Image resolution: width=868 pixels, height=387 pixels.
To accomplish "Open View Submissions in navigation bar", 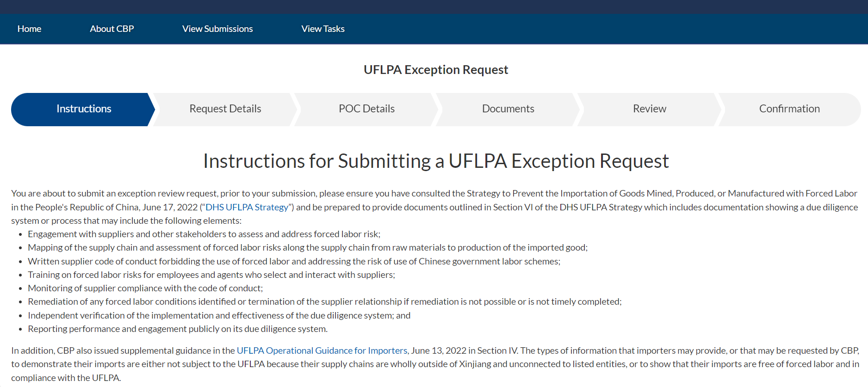I will [217, 29].
